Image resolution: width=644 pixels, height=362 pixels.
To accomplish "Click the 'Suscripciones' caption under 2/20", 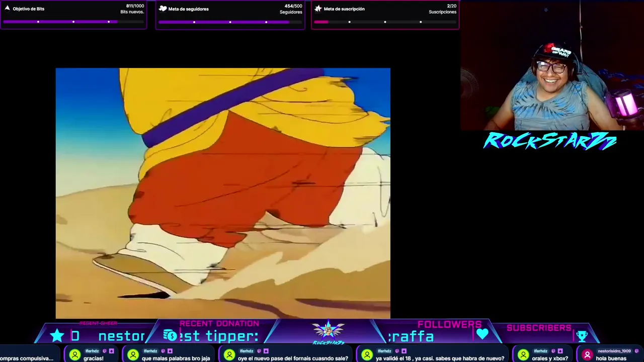I will pos(442,12).
